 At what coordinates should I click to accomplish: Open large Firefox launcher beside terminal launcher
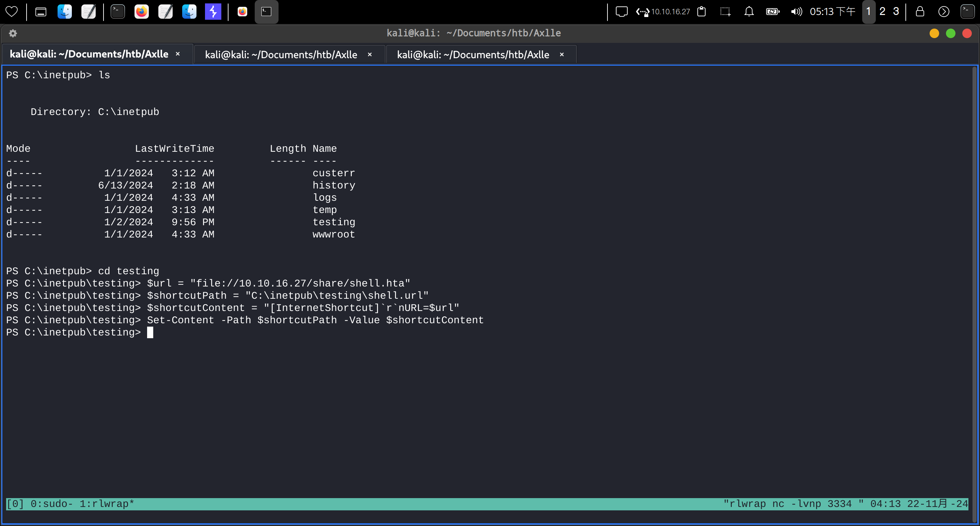142,12
